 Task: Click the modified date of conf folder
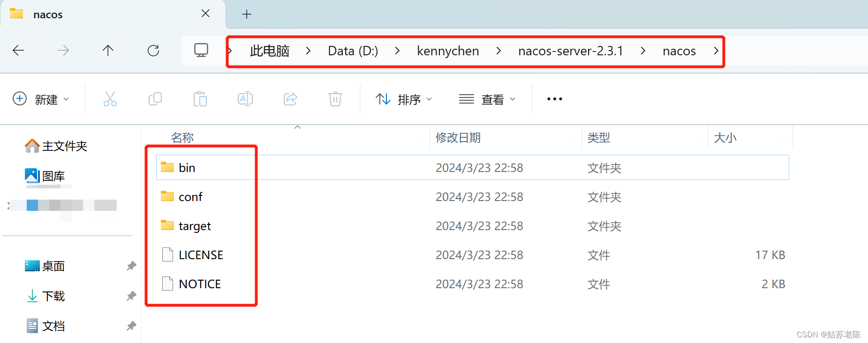[479, 197]
